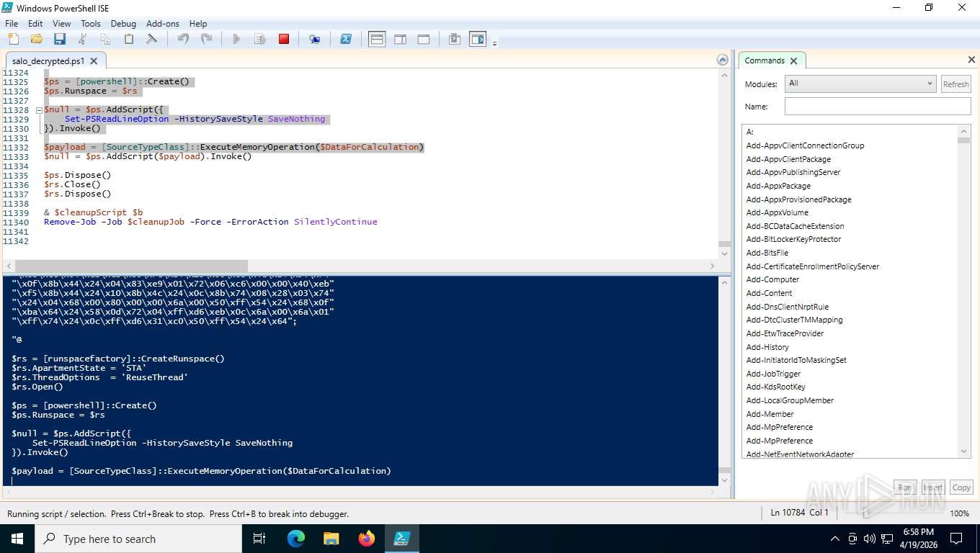
Task: Select Add-Content in command list
Action: (769, 293)
